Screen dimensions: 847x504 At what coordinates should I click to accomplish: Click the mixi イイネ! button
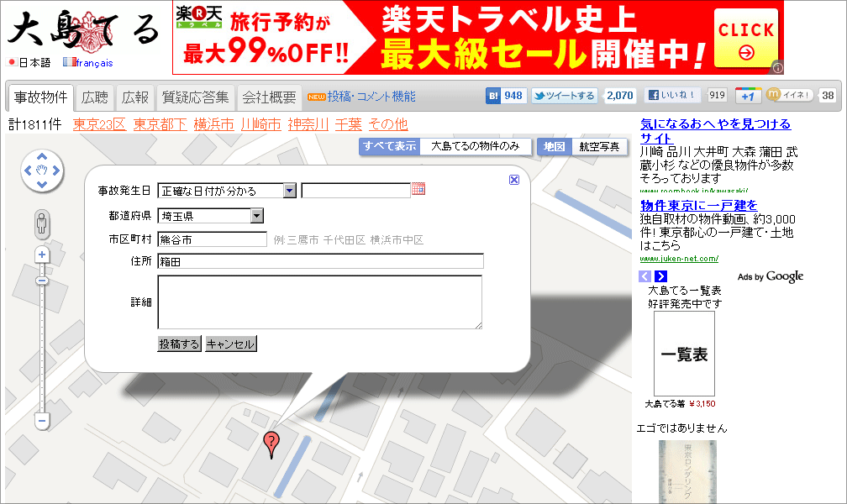coord(790,95)
